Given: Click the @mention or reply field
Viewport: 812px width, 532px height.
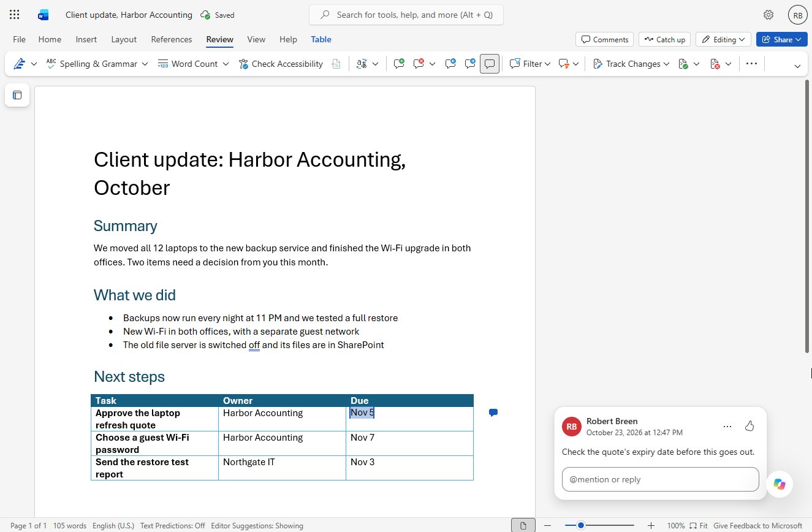Looking at the screenshot, I should click(x=660, y=479).
